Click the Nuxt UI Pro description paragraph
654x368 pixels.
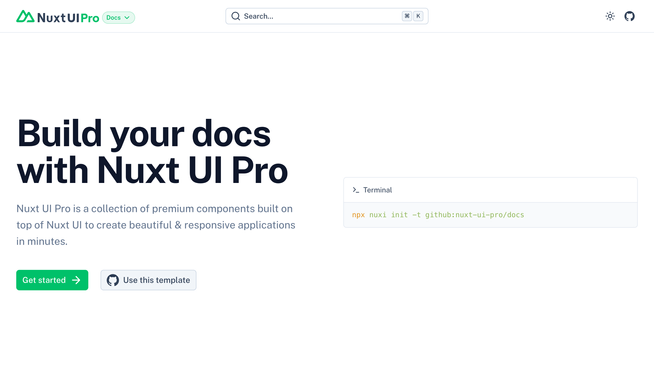[156, 225]
